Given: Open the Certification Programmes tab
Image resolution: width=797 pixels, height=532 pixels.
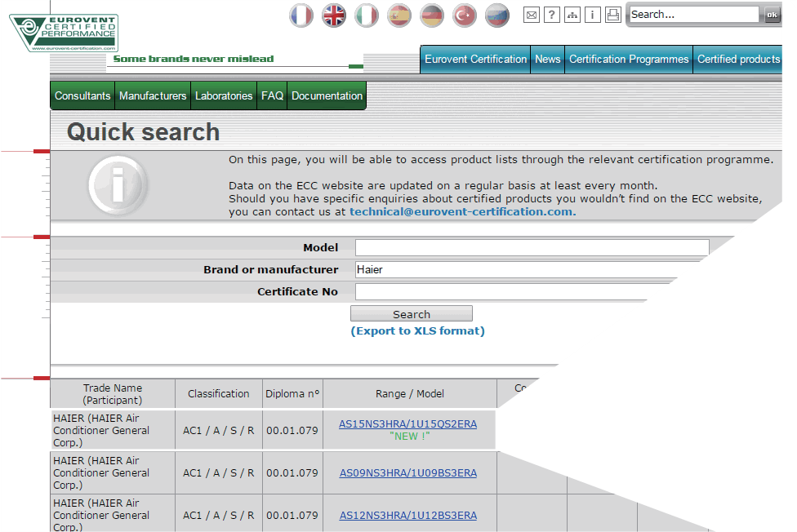Looking at the screenshot, I should pos(629,60).
